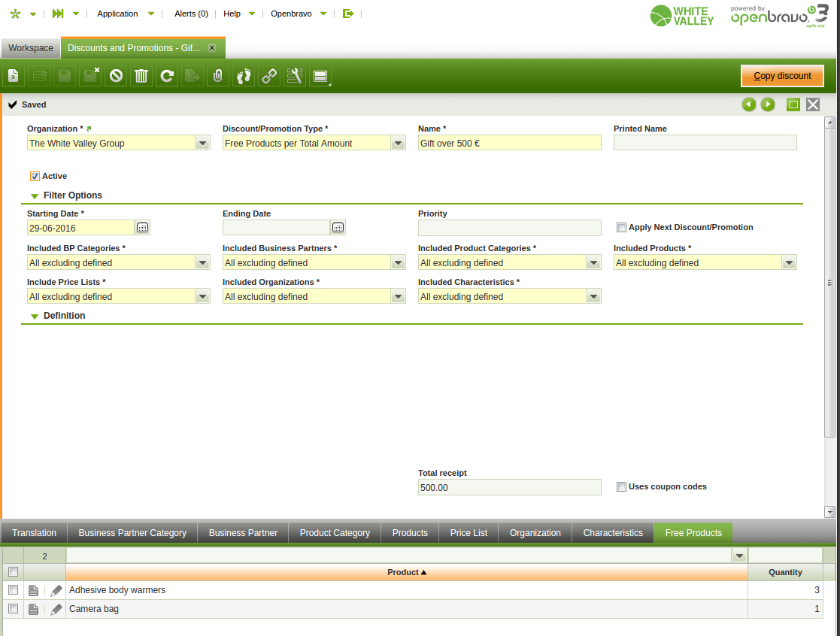Click the Total receipt input field
The image size is (840, 636).
(509, 488)
